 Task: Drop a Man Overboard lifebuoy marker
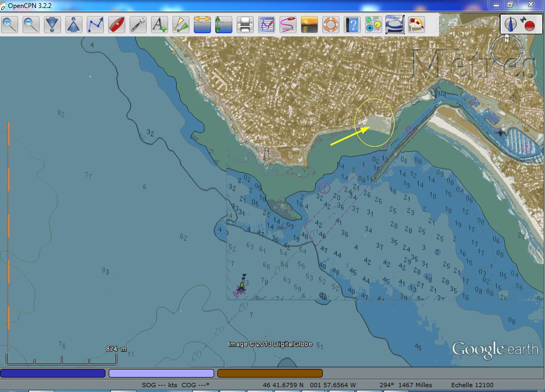330,25
